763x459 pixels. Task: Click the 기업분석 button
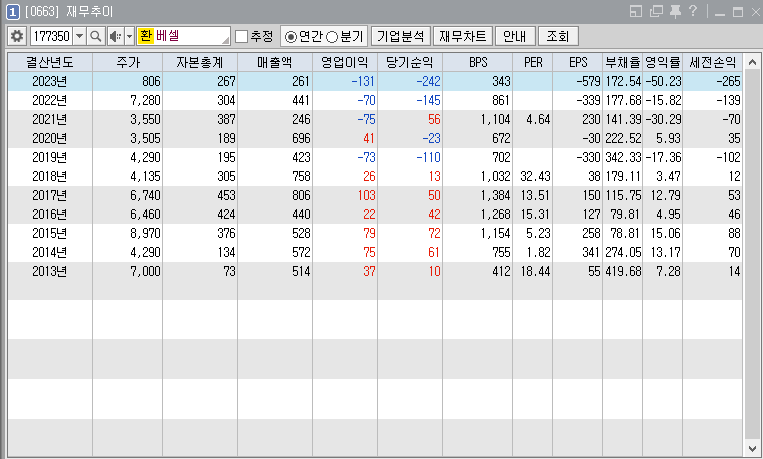tap(400, 37)
